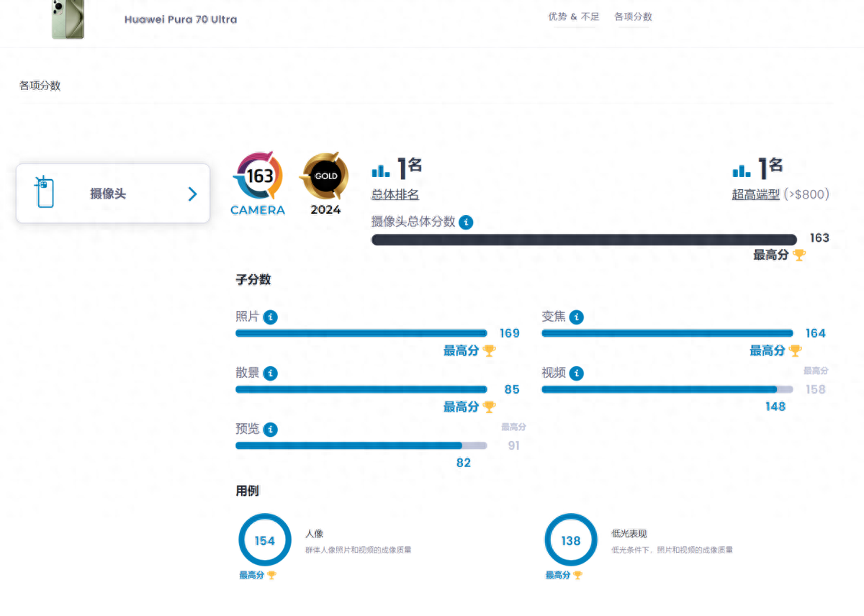Image resolution: width=864 pixels, height=616 pixels.
Task: Expand the 摄像头 section arrow
Action: point(192,194)
